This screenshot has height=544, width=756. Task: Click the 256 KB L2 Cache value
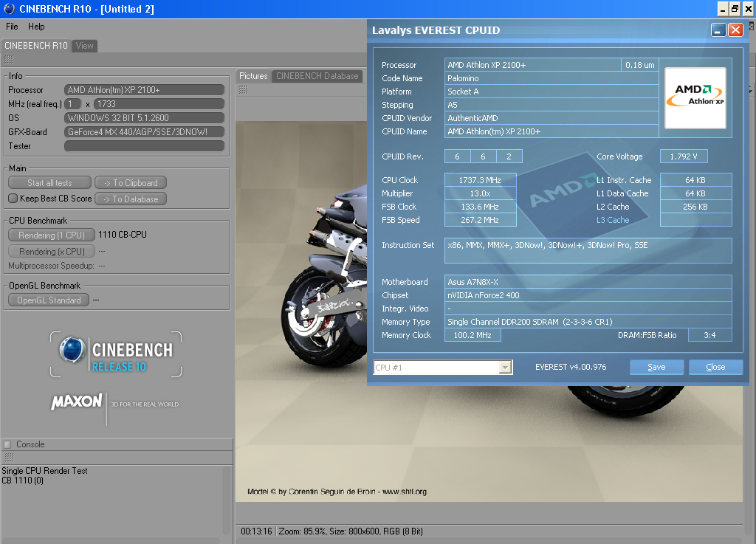tap(695, 206)
